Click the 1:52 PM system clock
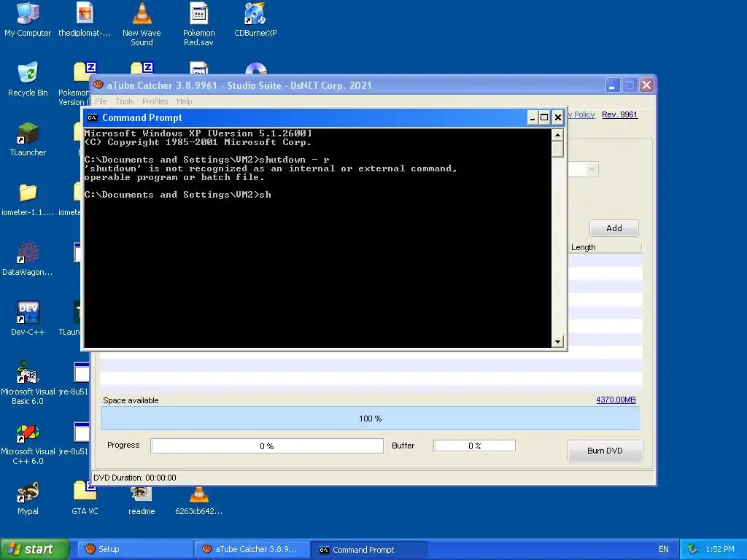747x560 pixels. tap(720, 549)
